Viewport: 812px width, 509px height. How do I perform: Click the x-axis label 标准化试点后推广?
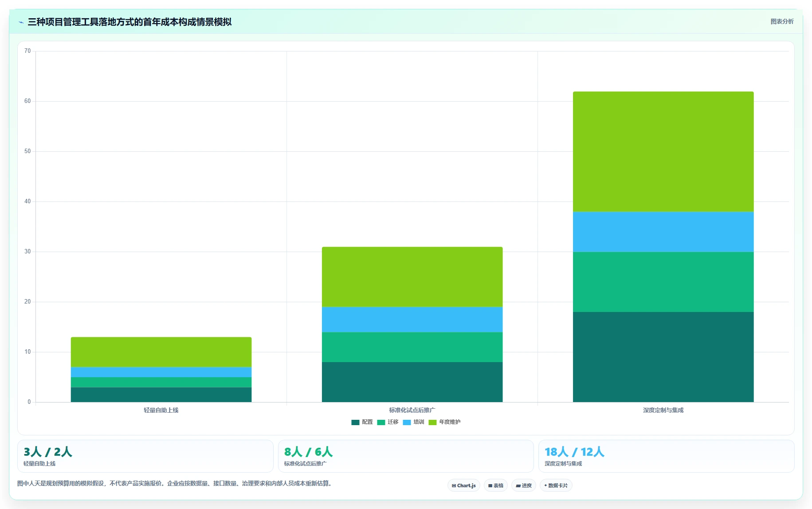412,410
